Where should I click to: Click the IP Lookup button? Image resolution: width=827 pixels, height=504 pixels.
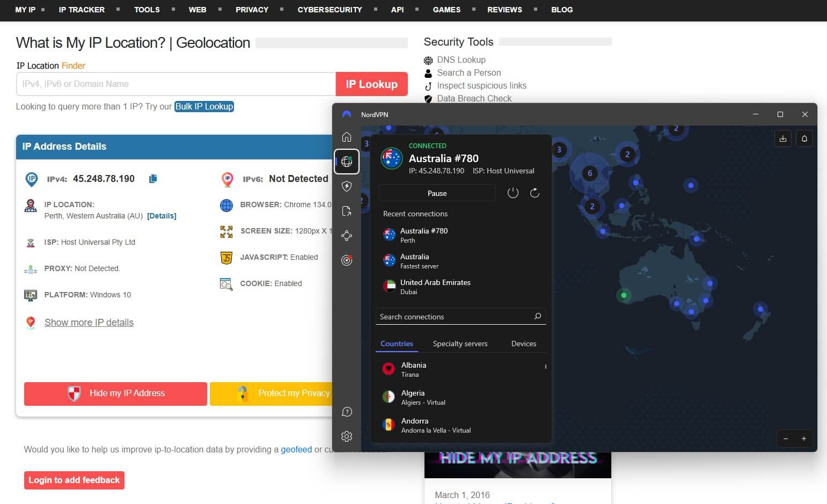372,84
